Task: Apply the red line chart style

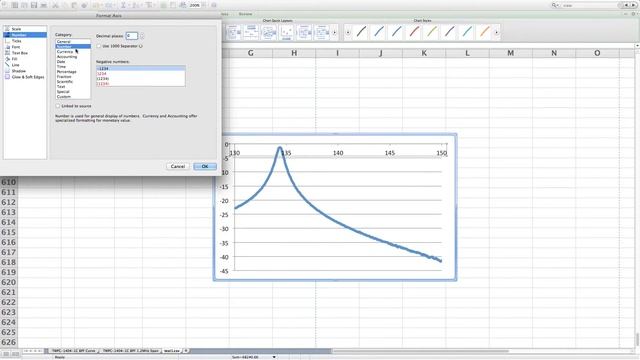Action: pyautogui.click(x=414, y=32)
